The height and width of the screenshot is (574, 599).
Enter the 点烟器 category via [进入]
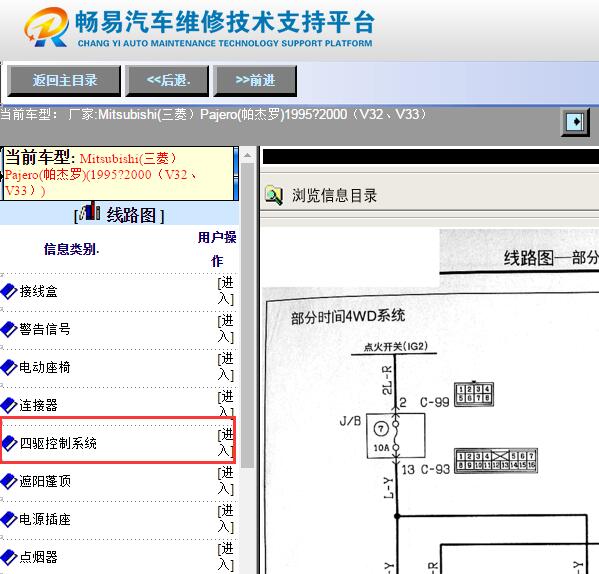[x=226, y=556]
